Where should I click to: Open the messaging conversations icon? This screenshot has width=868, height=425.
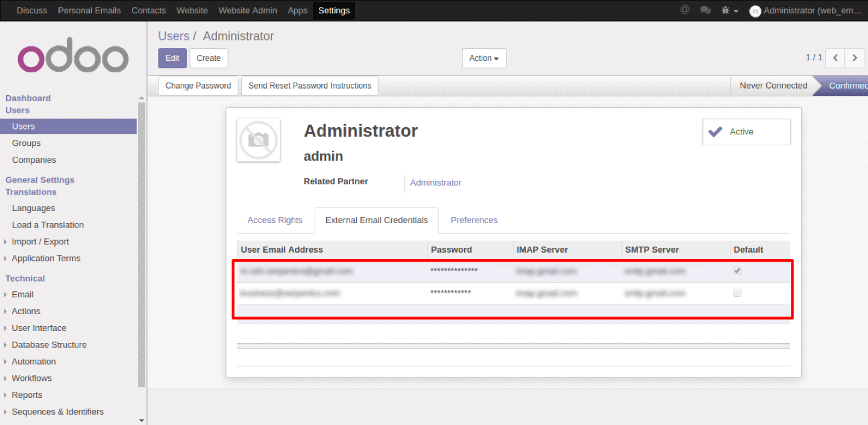705,10
